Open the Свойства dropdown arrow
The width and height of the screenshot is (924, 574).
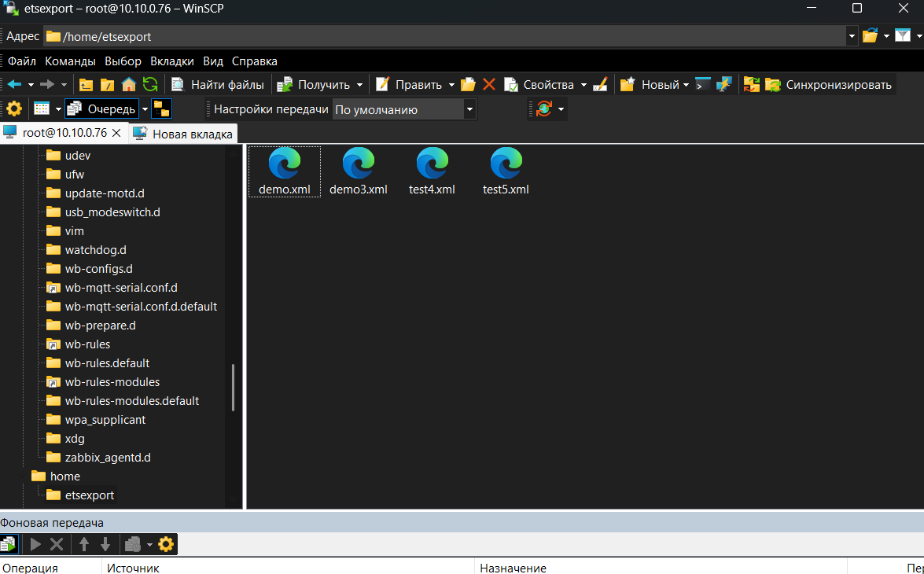point(583,85)
